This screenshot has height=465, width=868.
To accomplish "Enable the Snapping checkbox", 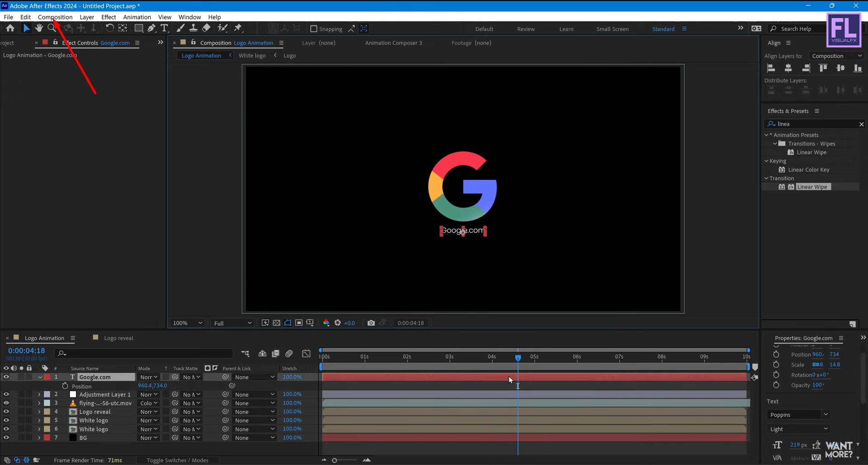I will coord(313,29).
